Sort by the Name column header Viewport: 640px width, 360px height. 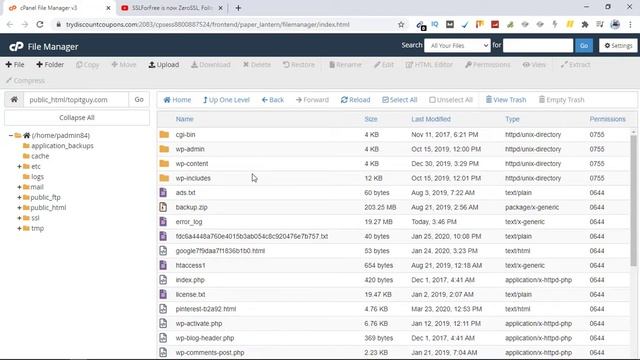tap(184, 119)
